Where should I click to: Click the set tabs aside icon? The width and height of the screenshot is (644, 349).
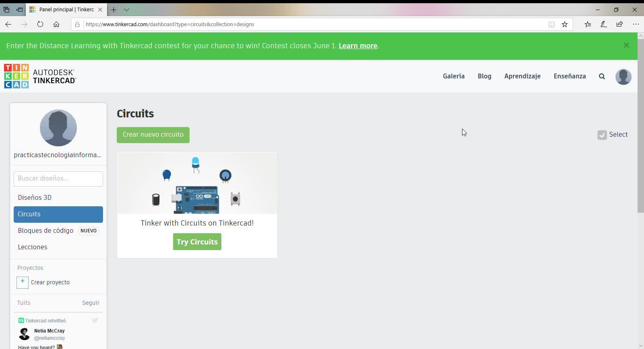(19, 10)
